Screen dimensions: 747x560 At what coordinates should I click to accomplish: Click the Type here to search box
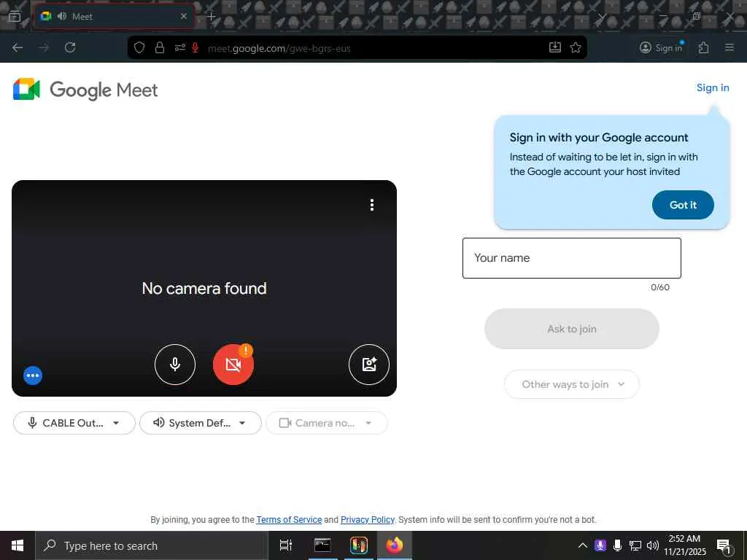[152, 545]
